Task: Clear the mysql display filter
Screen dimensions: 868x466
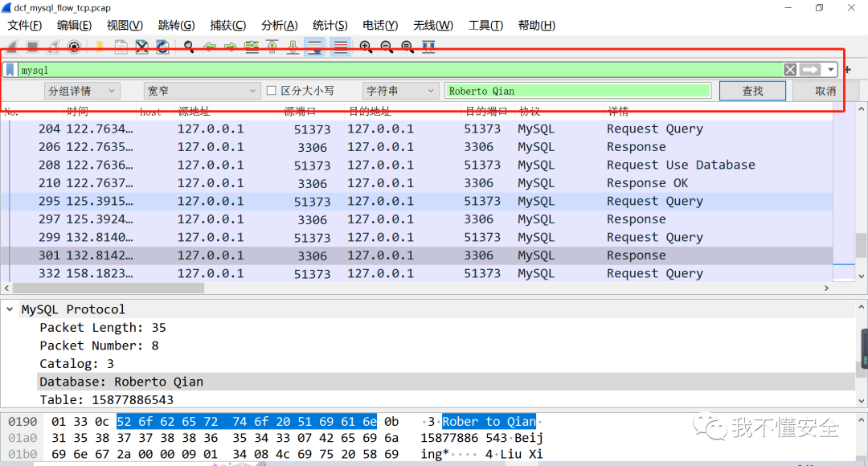Action: pyautogui.click(x=790, y=70)
